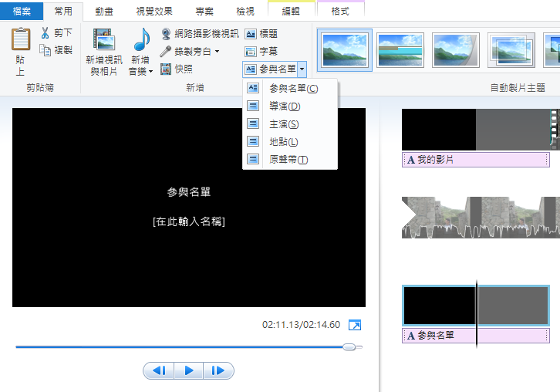Open the Edit (編輯) tools tab
Image resolution: width=560 pixels, height=392 pixels.
pyautogui.click(x=291, y=12)
